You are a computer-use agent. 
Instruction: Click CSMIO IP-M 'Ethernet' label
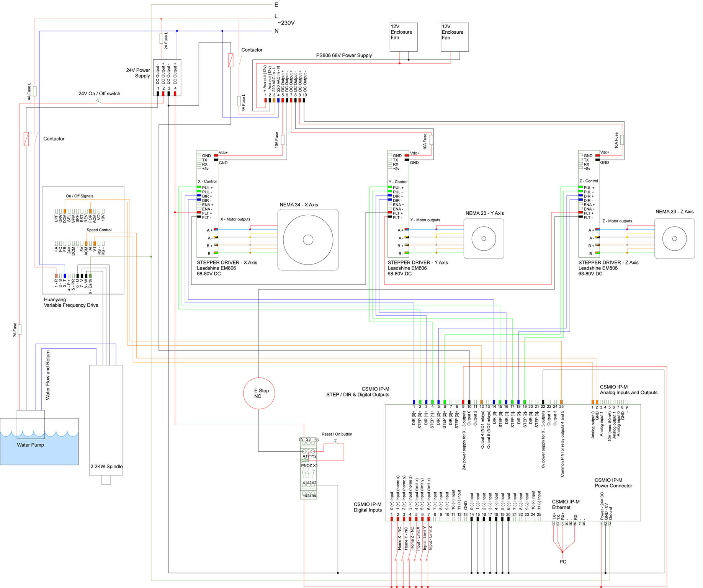tap(561, 508)
